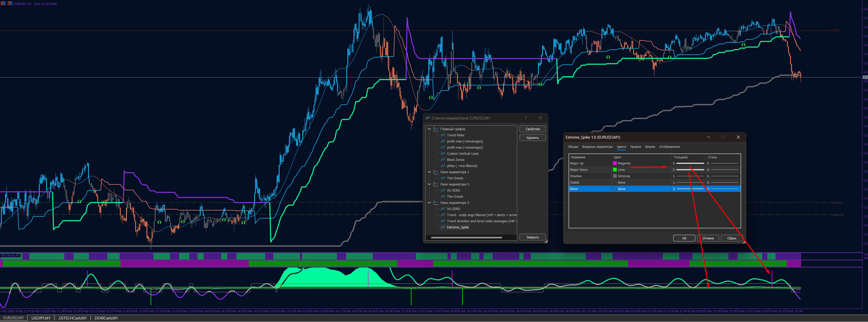Image resolution: width=868 pixels, height=322 pixels.
Task: Click the Trend Rider indicator icon
Action: pyautogui.click(x=443, y=135)
